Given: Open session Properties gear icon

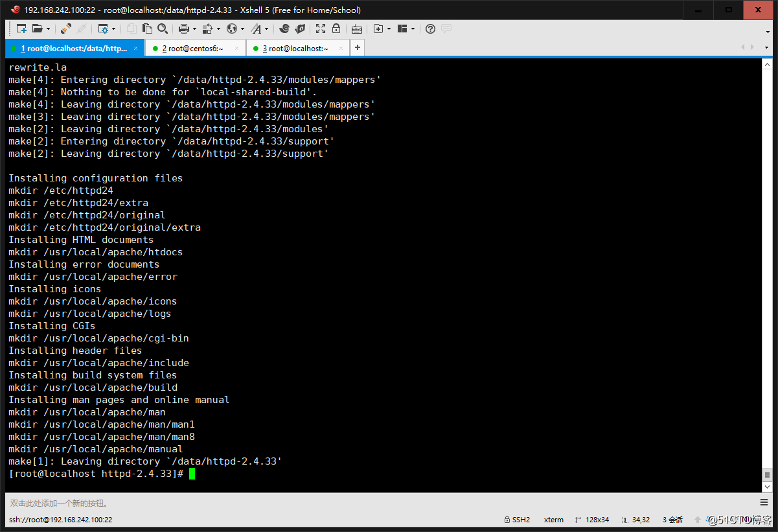Looking at the screenshot, I should click(103, 29).
